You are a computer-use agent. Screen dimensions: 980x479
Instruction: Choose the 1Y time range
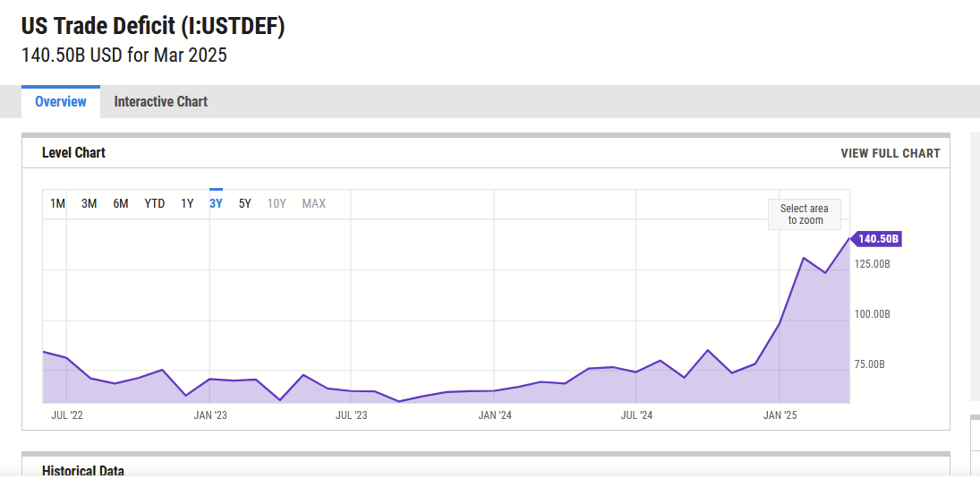187,203
